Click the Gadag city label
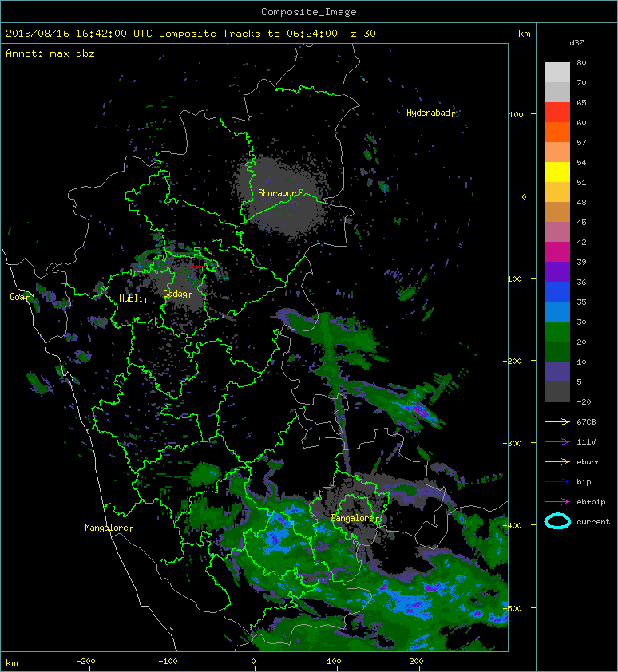This screenshot has height=672, width=618. pyautogui.click(x=176, y=294)
